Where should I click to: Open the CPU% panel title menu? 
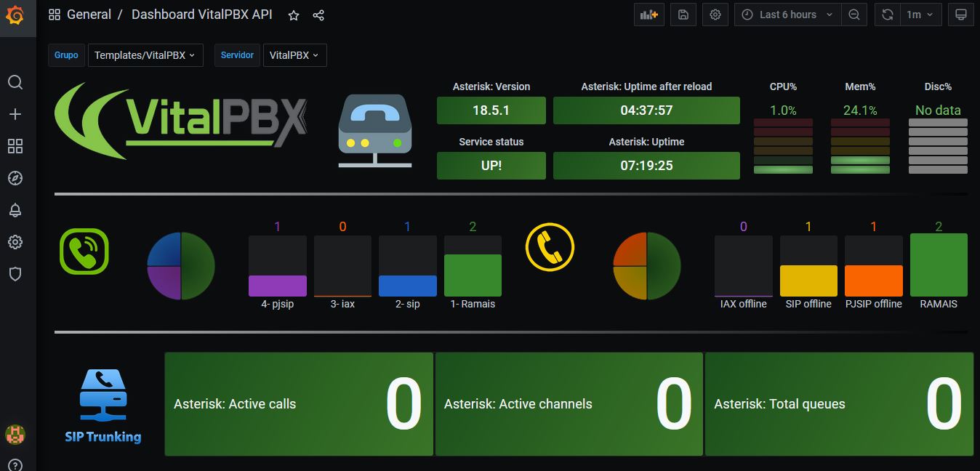pos(783,86)
